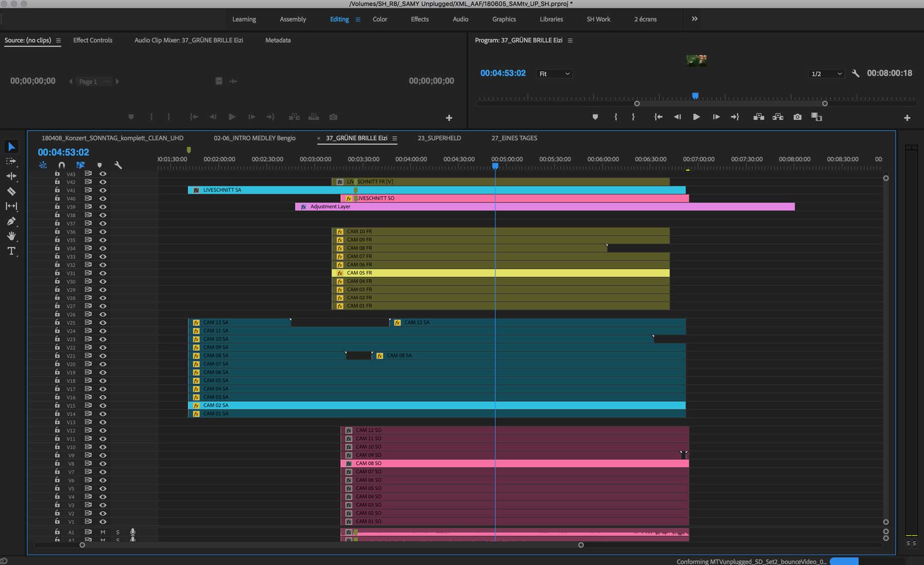Toggle lock on track V8

click(x=57, y=463)
